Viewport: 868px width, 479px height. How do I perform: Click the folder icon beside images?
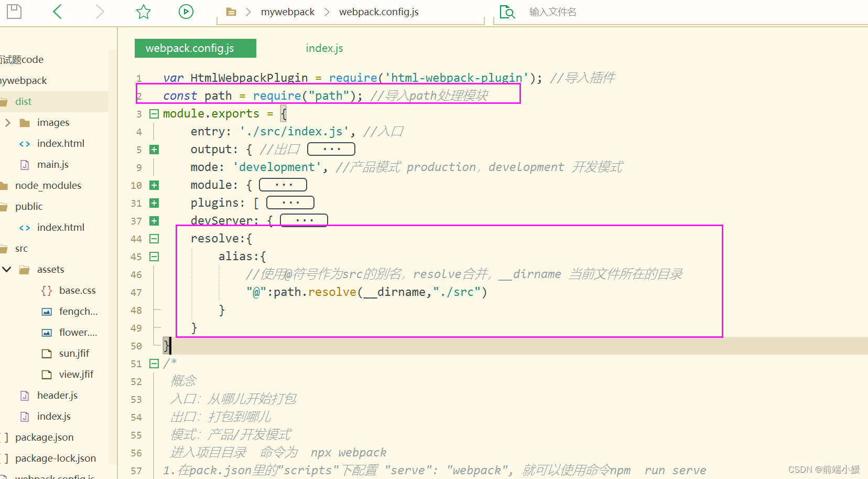(25, 123)
